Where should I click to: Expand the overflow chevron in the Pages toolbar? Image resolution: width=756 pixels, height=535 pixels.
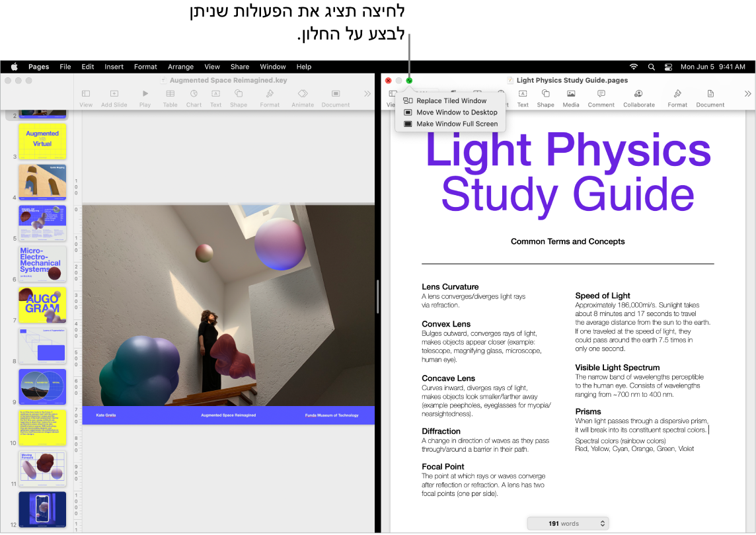[x=747, y=93]
